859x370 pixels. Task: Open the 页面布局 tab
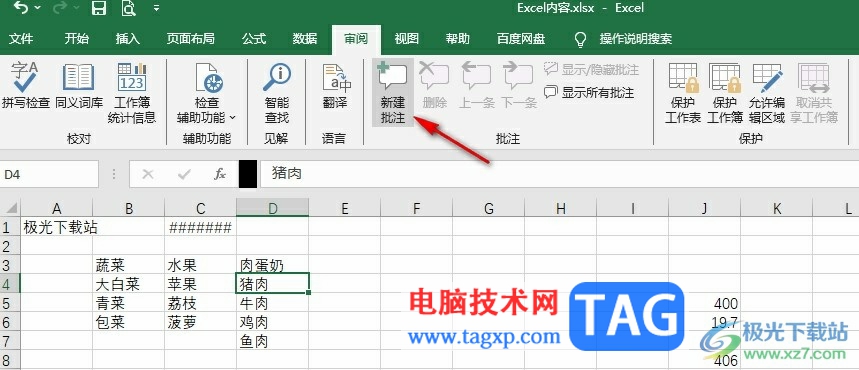pyautogui.click(x=191, y=39)
